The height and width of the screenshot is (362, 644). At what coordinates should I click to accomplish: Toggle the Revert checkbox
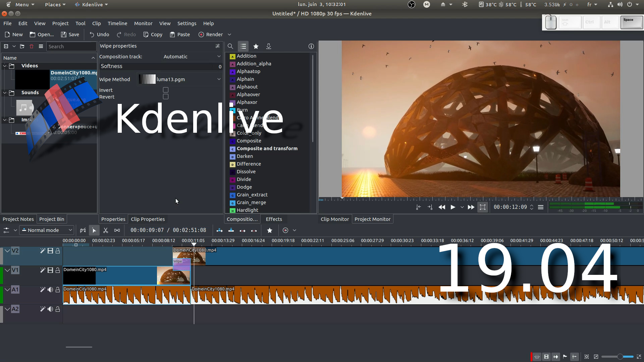click(166, 97)
